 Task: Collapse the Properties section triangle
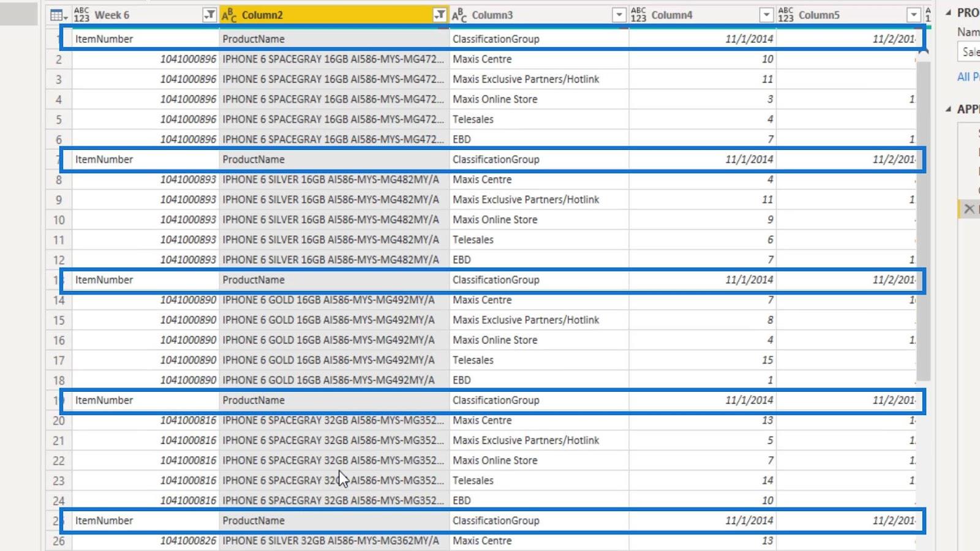point(948,13)
